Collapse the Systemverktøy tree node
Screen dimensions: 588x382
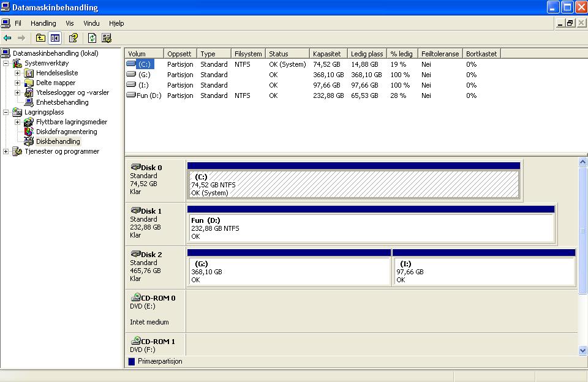tap(6, 63)
